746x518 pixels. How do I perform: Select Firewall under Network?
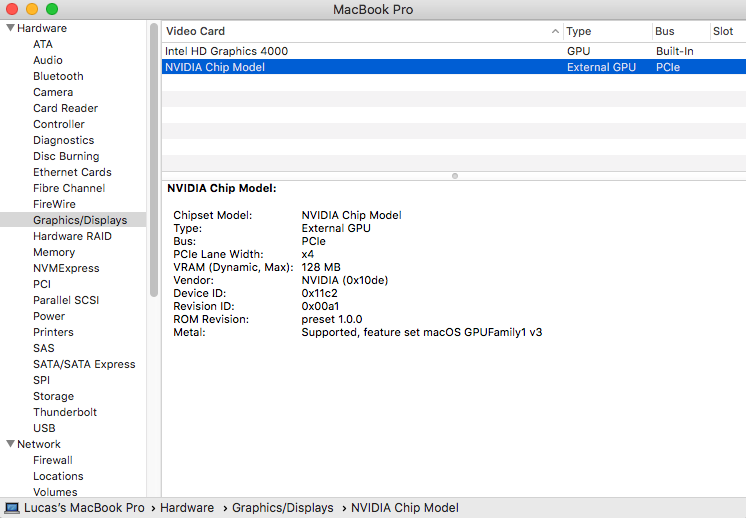pyautogui.click(x=53, y=460)
